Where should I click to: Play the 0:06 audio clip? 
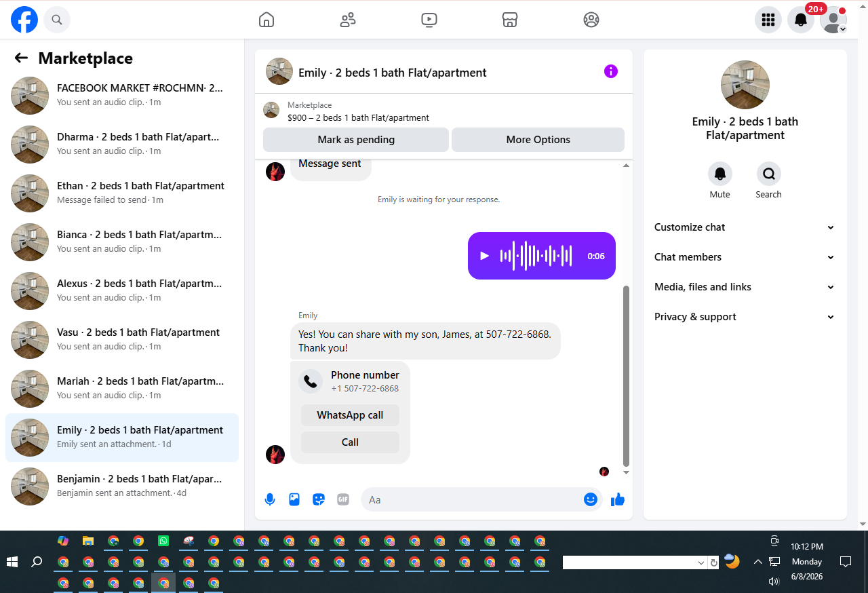coord(484,256)
